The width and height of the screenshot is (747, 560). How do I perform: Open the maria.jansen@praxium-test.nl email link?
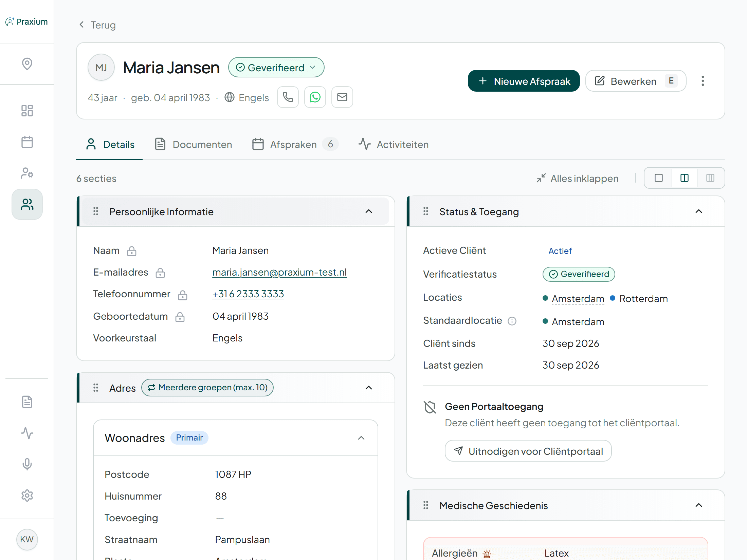point(279,272)
